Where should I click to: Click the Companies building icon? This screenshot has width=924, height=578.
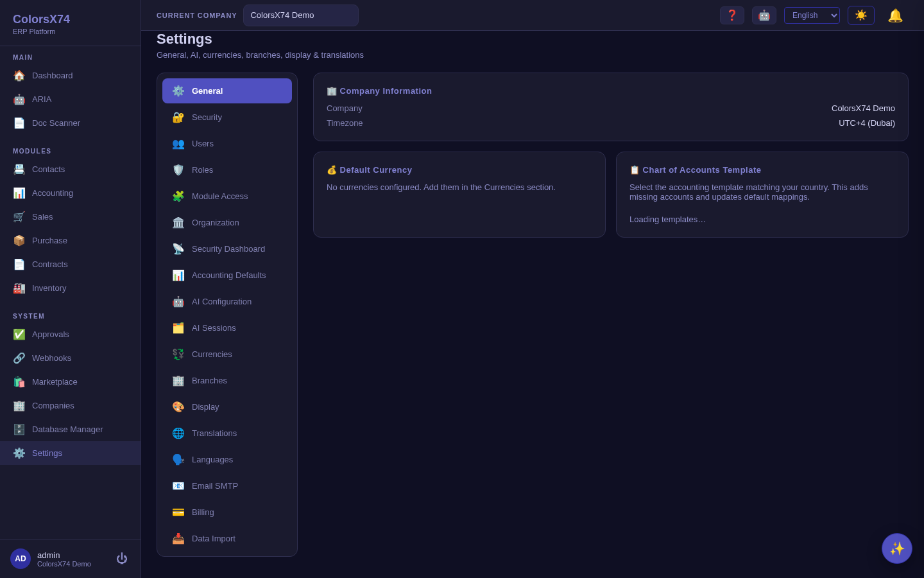click(x=19, y=406)
